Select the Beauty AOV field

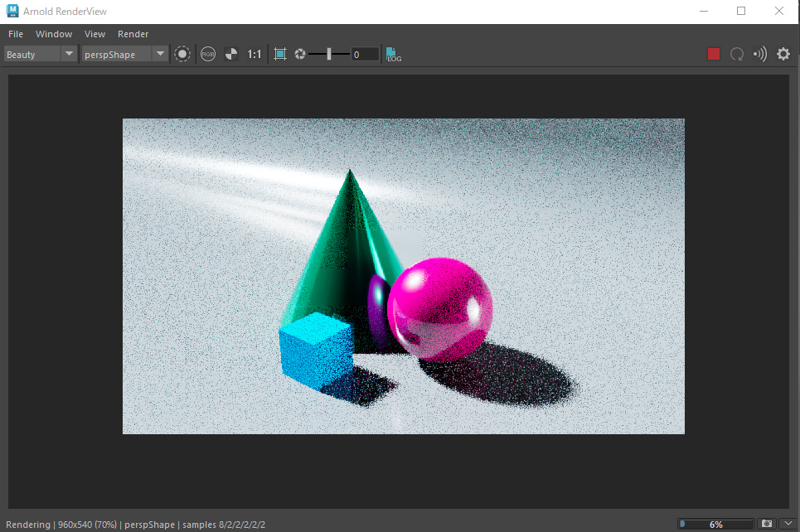pos(32,54)
